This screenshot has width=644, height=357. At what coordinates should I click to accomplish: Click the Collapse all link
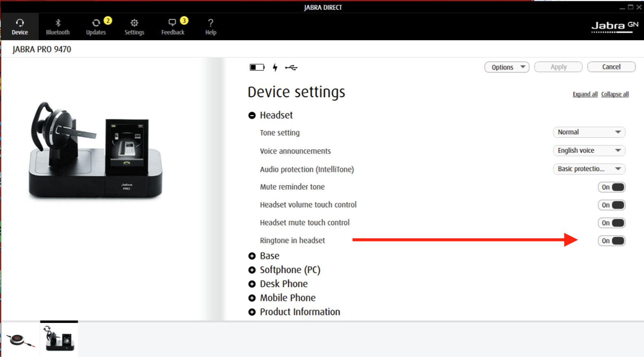(x=615, y=94)
